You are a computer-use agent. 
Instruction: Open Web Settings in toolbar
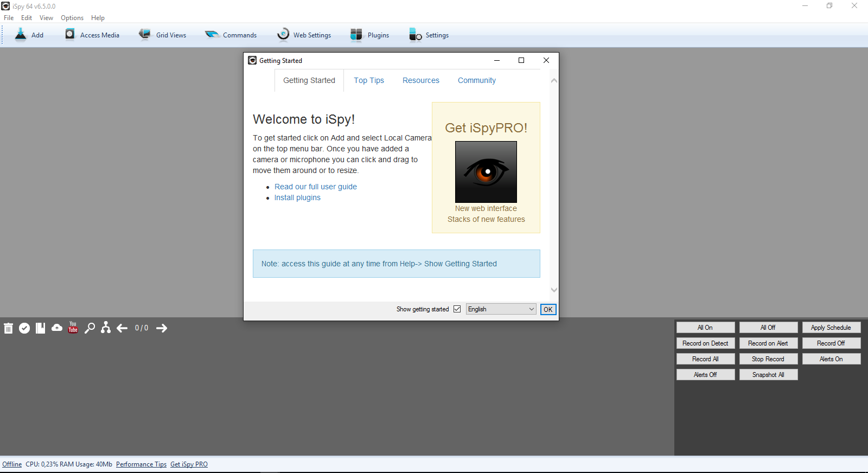(304, 35)
